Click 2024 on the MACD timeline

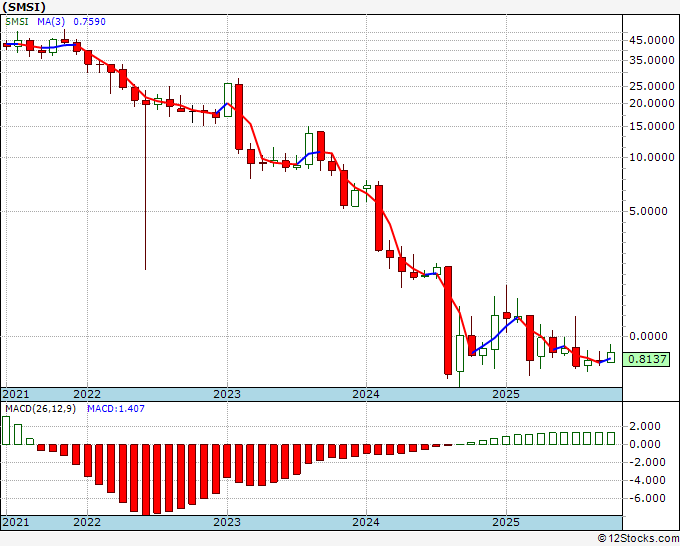point(366,522)
